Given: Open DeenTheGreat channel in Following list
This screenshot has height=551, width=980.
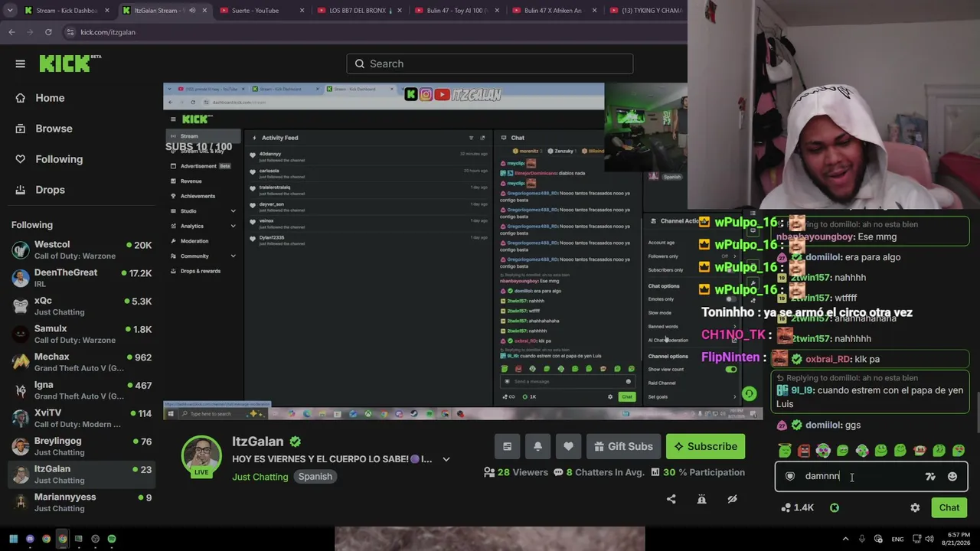Looking at the screenshot, I should click(81, 278).
